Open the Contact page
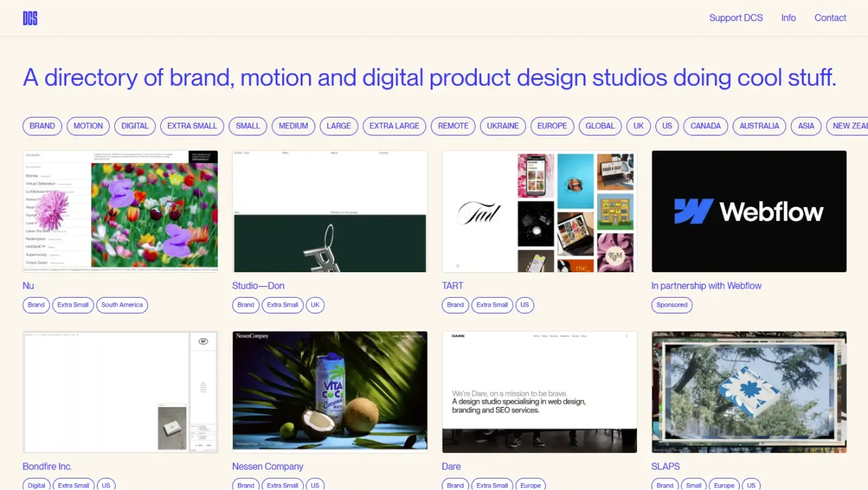The width and height of the screenshot is (868, 490). (x=830, y=18)
